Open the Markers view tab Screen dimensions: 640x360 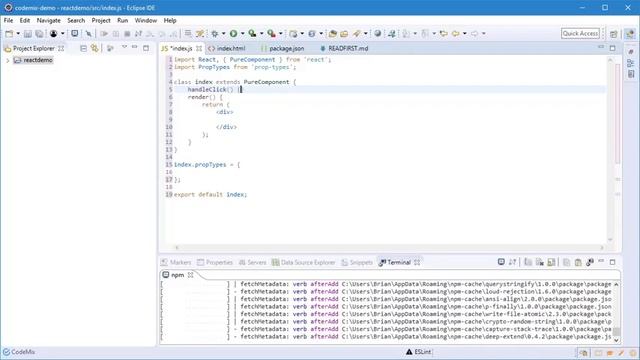[x=176, y=262]
